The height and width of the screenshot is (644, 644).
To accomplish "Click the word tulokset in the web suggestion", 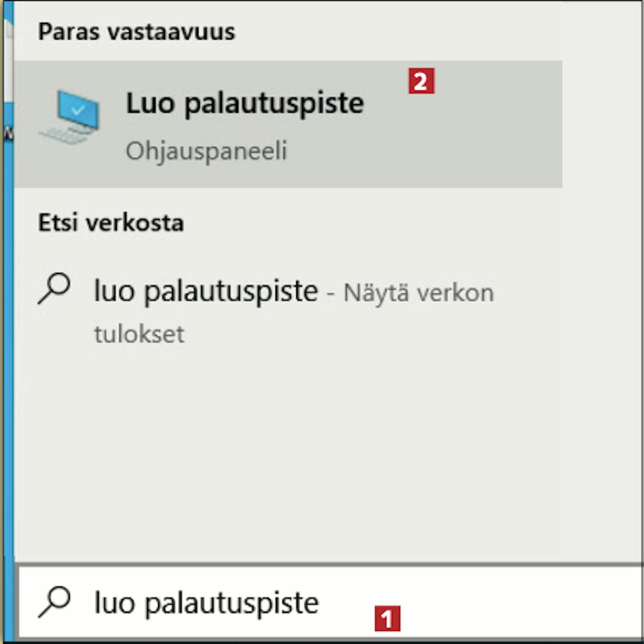I will pyautogui.click(x=140, y=334).
